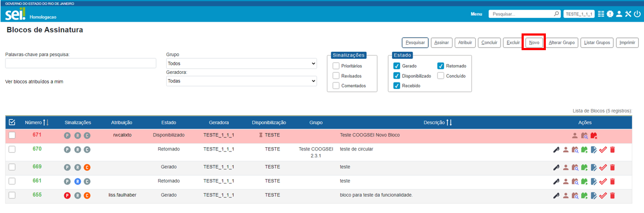
Task: Delete block 655 using the trash icon
Action: tap(612, 195)
